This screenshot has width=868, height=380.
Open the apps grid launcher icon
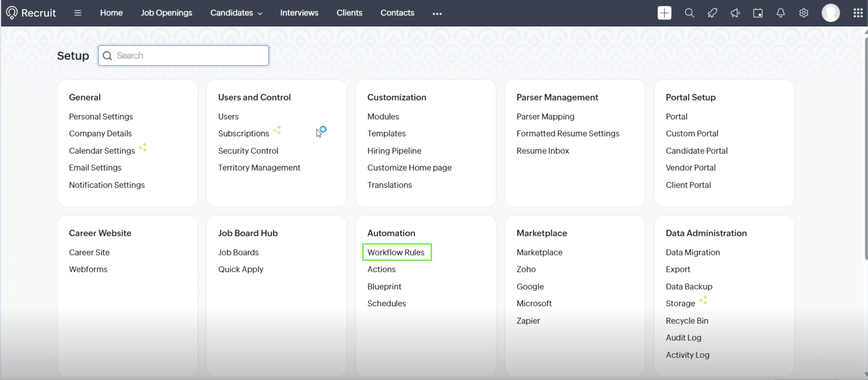[858, 13]
